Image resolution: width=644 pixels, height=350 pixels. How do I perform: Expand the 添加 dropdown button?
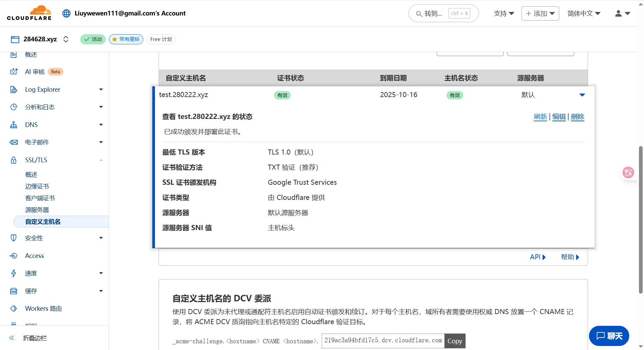(x=540, y=13)
